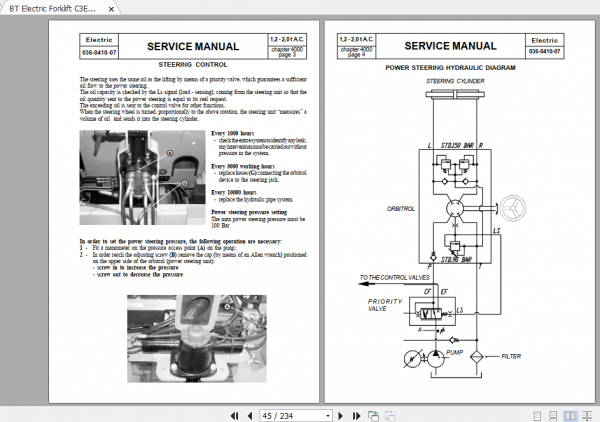Click the Power steering pressure setting heading

pos(249,212)
